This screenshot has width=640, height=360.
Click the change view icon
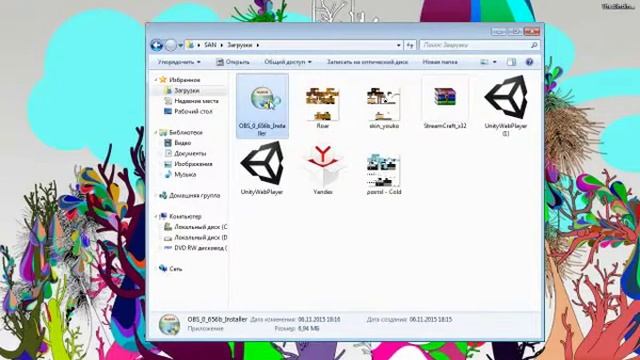(x=484, y=62)
